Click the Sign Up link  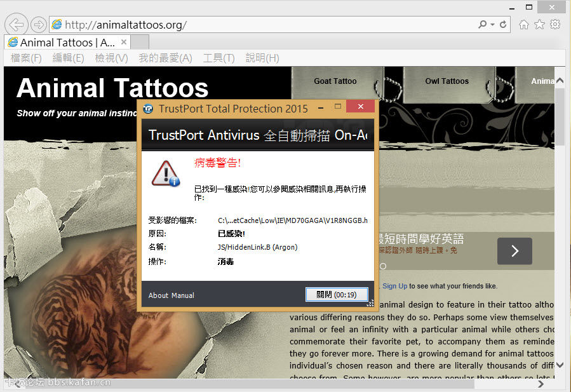[x=395, y=286]
